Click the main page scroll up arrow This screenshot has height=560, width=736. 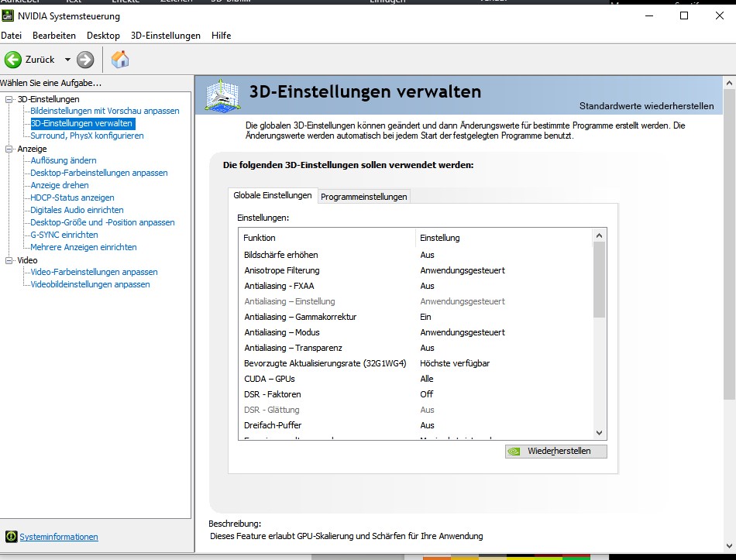[729, 83]
